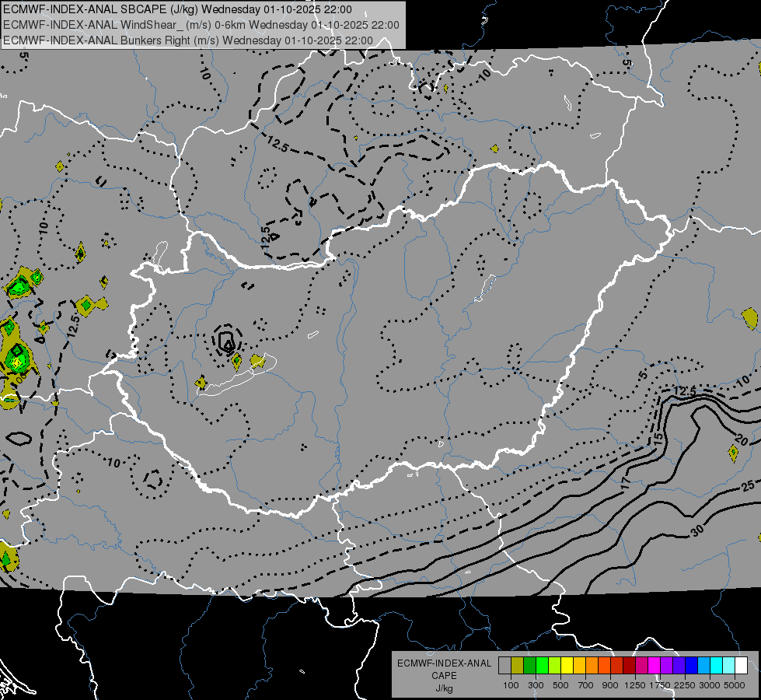Click the brick red swatch right of 900
The width and height of the screenshot is (761, 700).
(x=617, y=666)
